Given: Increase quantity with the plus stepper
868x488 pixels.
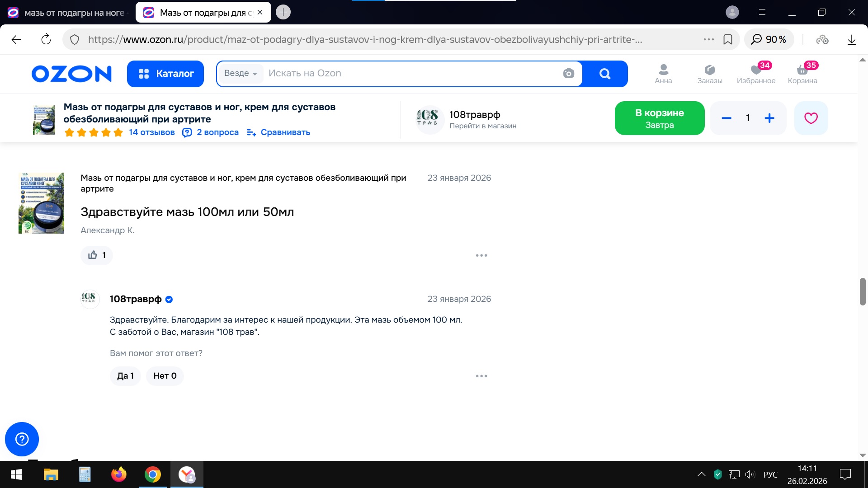Looking at the screenshot, I should tap(769, 118).
